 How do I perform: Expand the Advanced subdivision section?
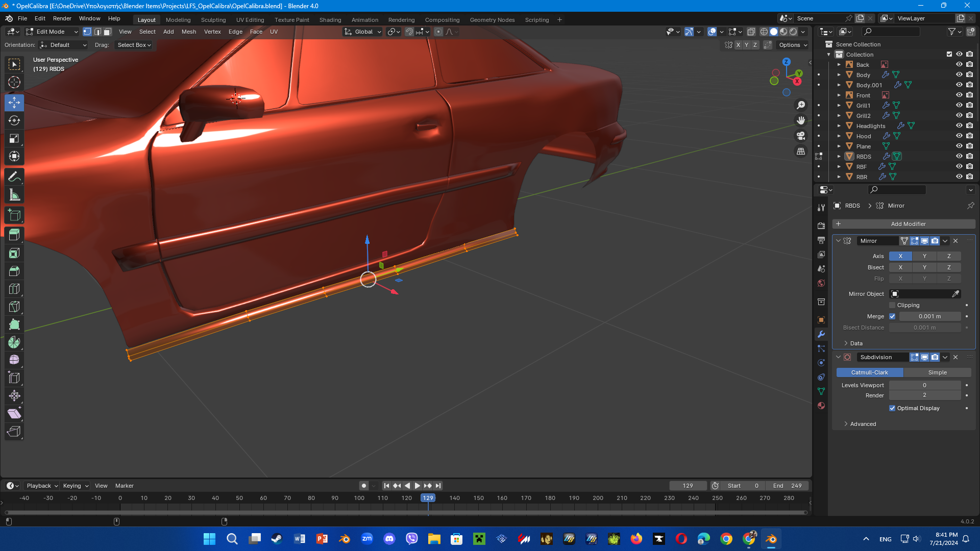(x=863, y=424)
